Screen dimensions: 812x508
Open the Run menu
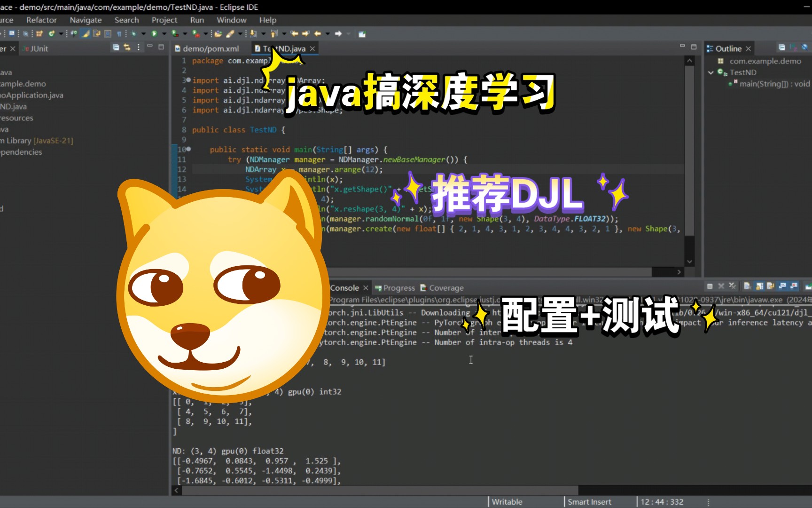197,20
